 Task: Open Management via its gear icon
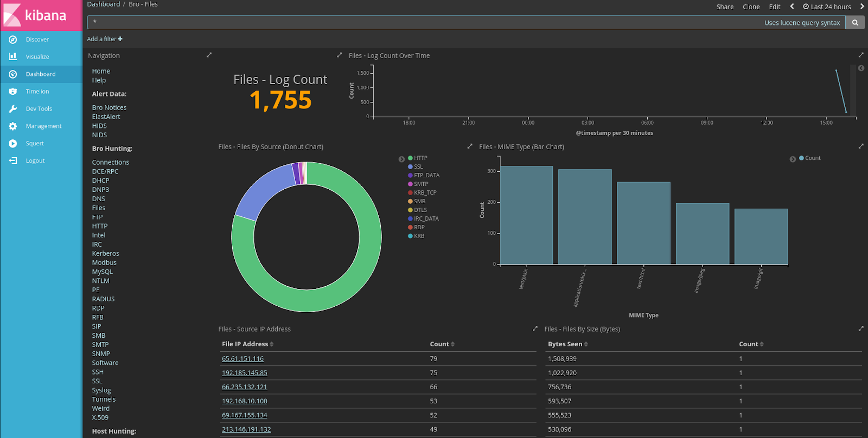click(x=12, y=126)
